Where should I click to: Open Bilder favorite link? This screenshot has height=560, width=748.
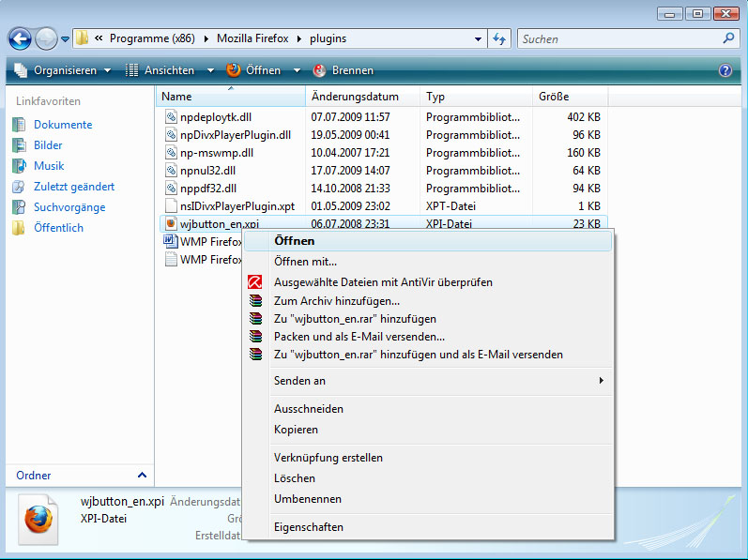click(48, 144)
